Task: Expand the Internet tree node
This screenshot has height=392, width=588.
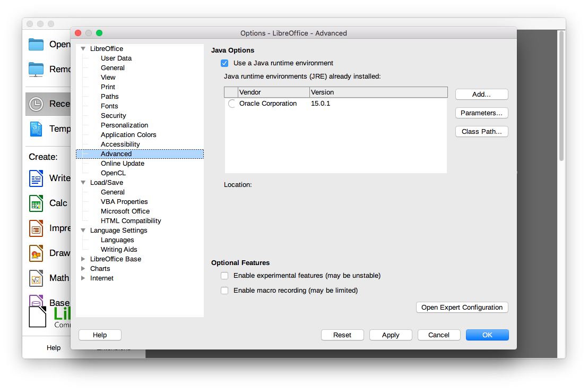Action: click(x=83, y=278)
